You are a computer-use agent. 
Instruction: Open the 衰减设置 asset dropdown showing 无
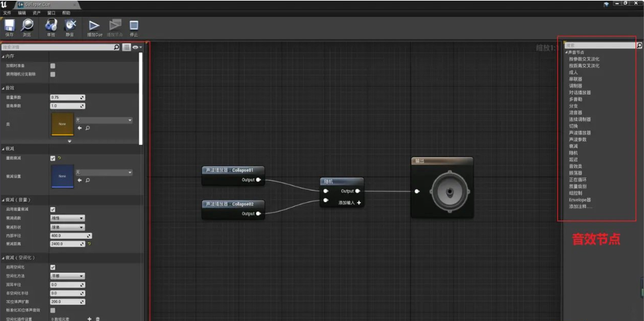(104, 173)
